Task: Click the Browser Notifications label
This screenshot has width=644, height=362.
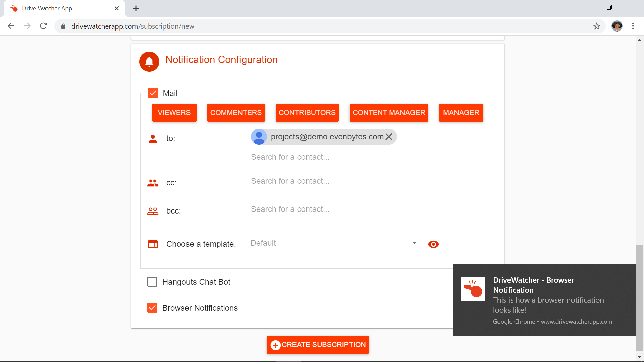Action: 200,308
